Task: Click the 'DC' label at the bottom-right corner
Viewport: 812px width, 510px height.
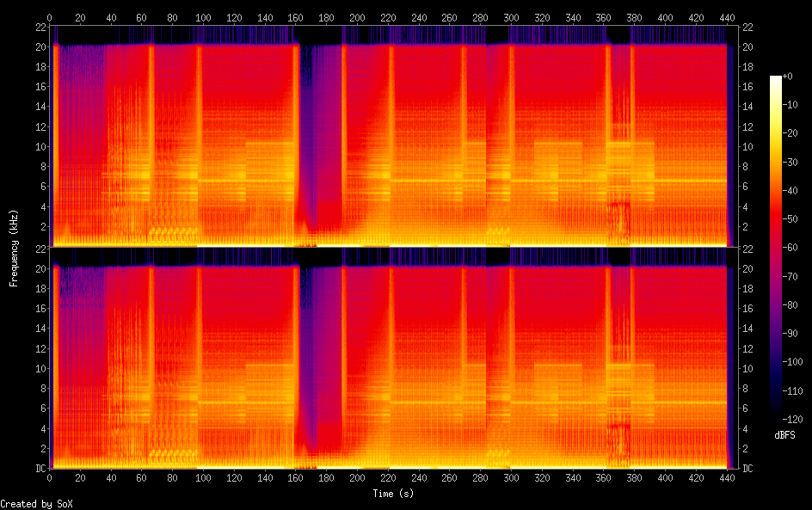Action: coord(747,469)
